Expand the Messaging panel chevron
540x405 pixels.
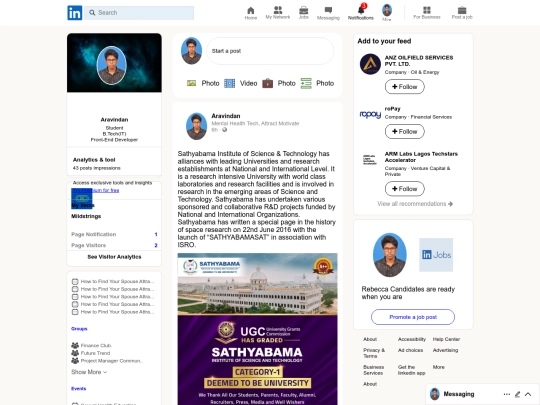coord(528,394)
